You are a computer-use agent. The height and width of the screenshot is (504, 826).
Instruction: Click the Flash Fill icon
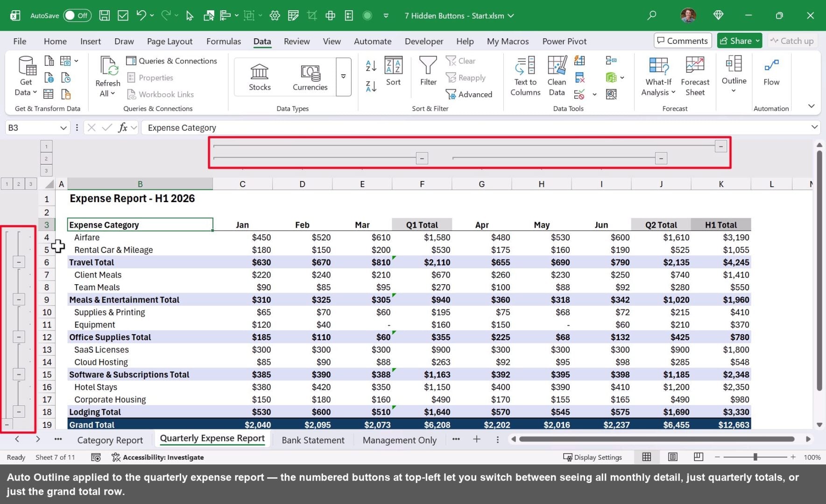[579, 61]
